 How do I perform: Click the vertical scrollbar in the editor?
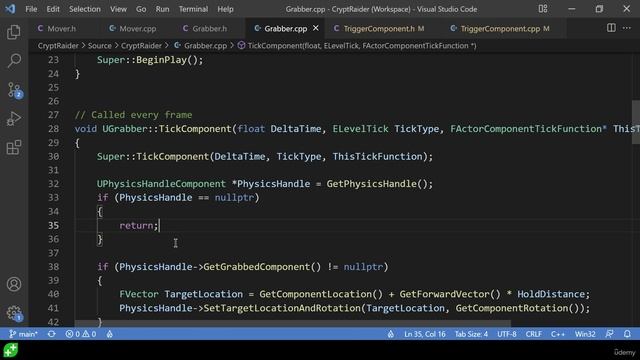tap(636, 122)
